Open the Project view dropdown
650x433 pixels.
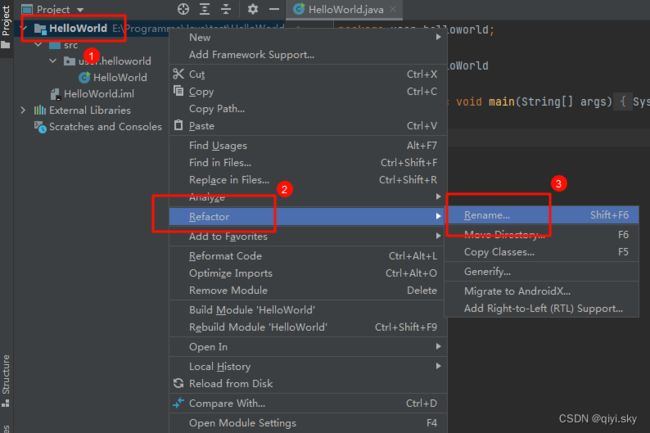(53, 9)
